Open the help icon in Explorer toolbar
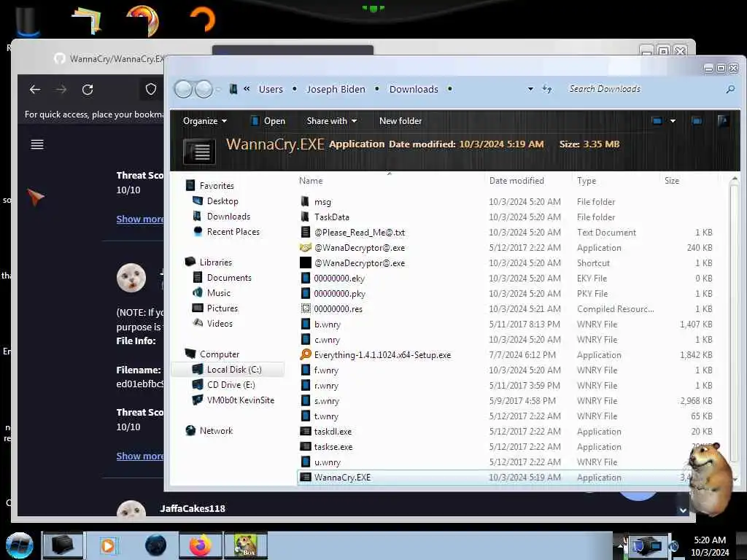The width and height of the screenshot is (747, 560). point(723,121)
